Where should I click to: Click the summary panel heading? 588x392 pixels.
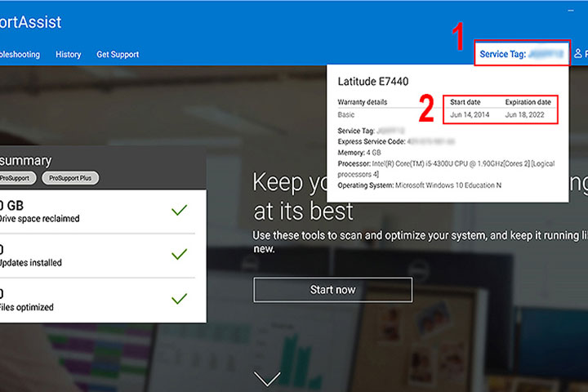[25, 161]
